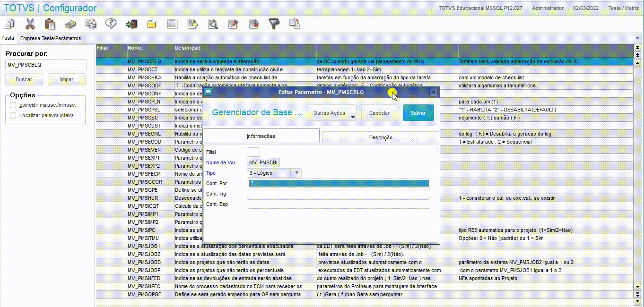
Task: Click the Cancelar button
Action: point(380,113)
